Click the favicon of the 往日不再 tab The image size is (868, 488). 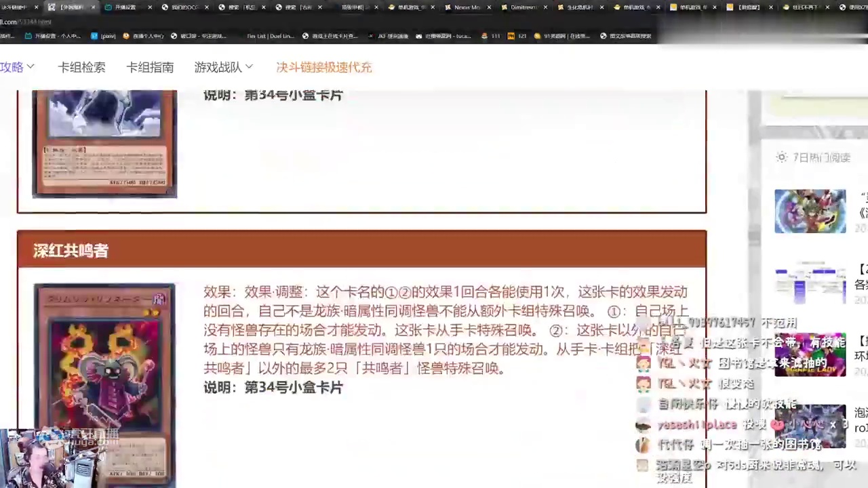[786, 7]
